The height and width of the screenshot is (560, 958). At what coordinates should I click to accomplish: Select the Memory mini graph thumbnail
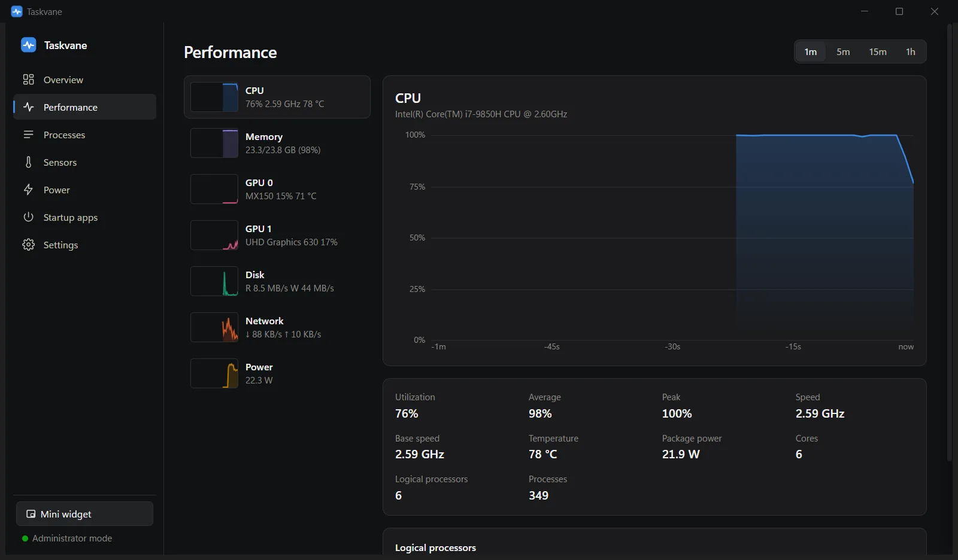coord(214,143)
